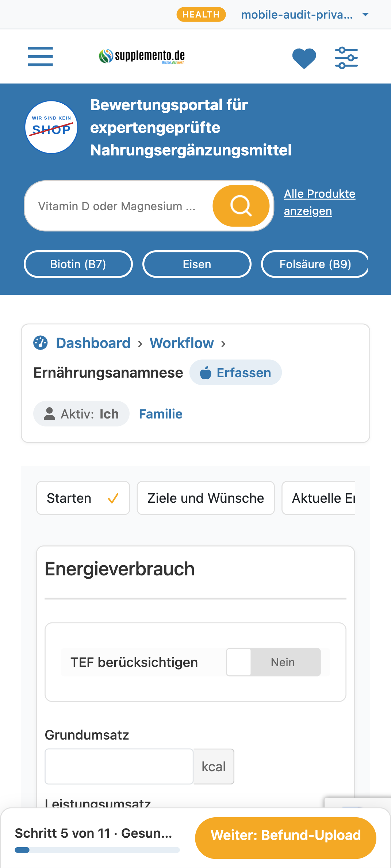The height and width of the screenshot is (868, 391).
Task: Focus the Grundumsatz kcal input field
Action: [x=119, y=767]
